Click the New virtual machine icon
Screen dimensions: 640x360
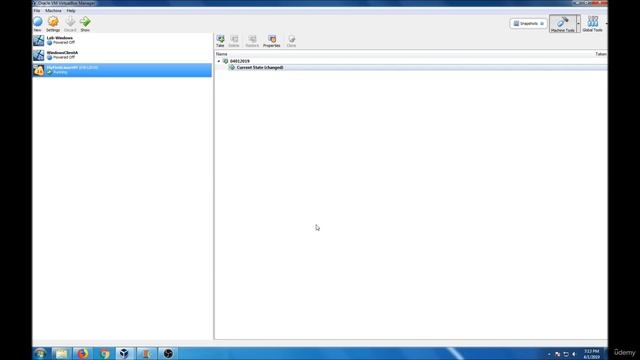coord(38,22)
